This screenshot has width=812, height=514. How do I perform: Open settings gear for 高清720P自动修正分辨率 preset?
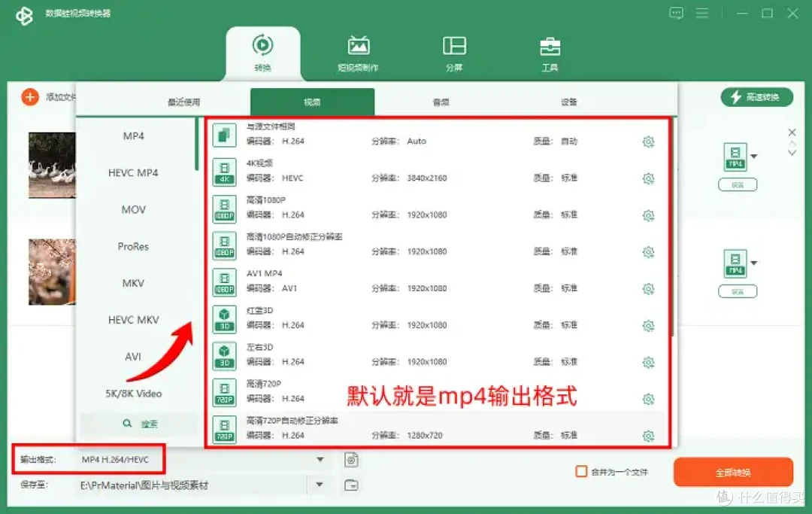click(x=648, y=436)
